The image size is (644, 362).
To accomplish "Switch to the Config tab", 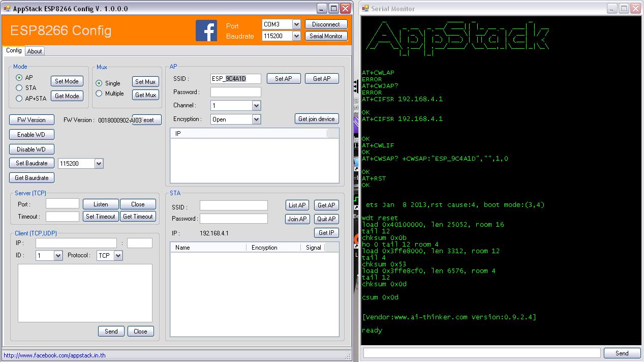I will 14,50.
